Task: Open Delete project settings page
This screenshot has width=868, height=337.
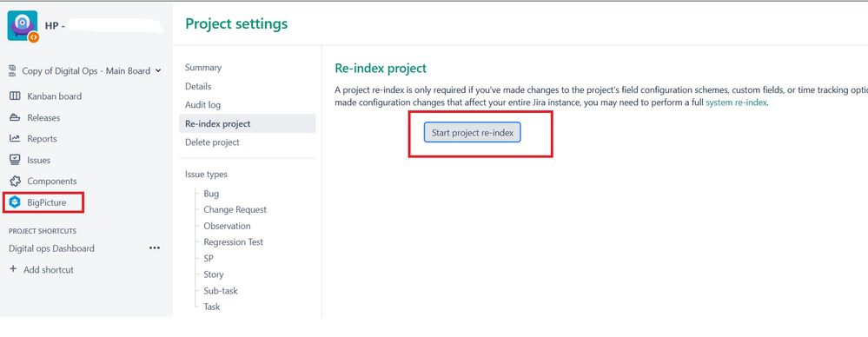Action: tap(212, 142)
